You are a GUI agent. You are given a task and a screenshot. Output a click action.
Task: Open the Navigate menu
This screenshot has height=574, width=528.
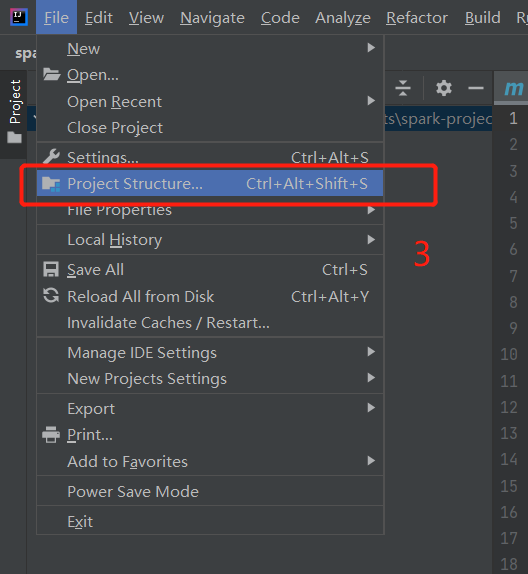(212, 18)
